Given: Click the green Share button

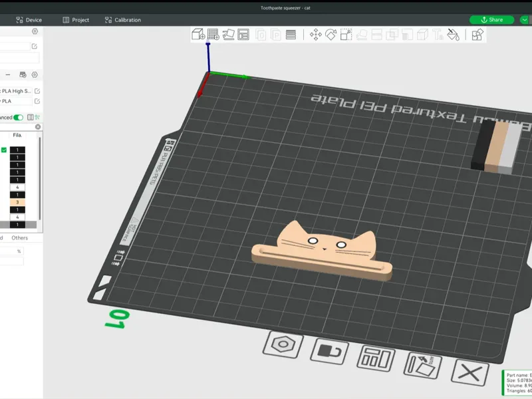Looking at the screenshot, I should (491, 20).
